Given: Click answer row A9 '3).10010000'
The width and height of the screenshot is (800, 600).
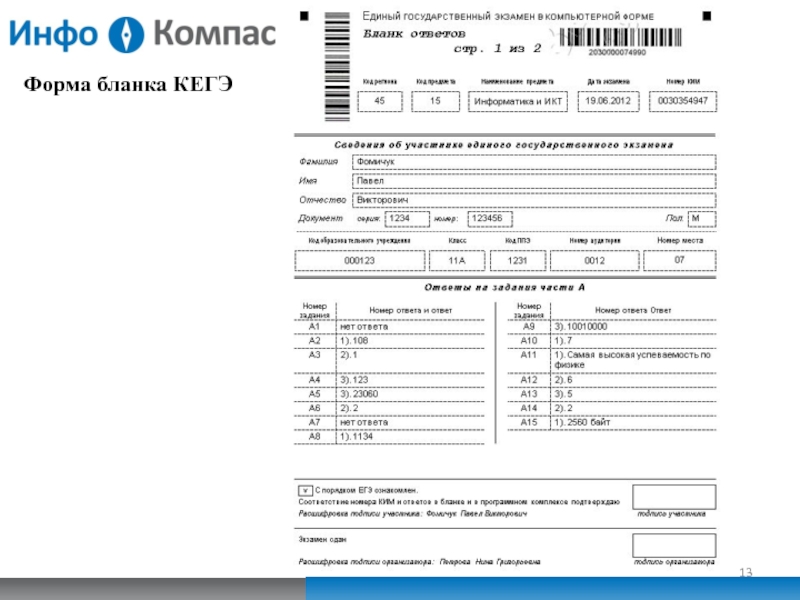Looking at the screenshot, I should (x=612, y=327).
